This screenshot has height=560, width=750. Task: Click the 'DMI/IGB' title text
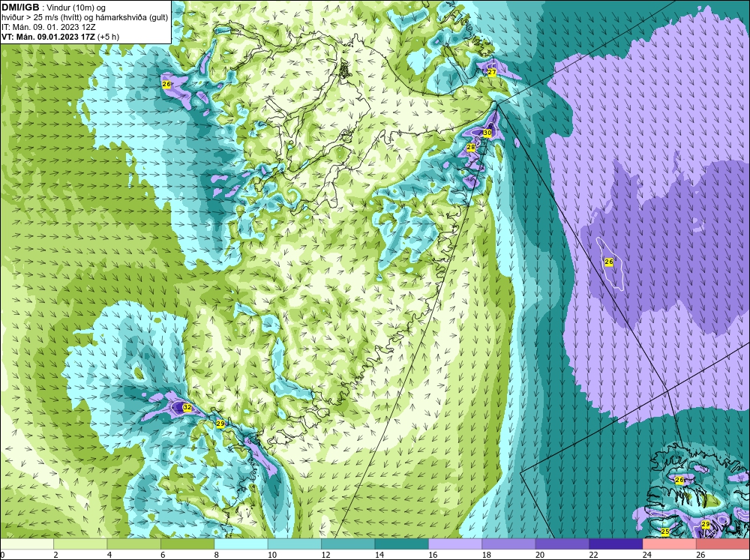20,7
